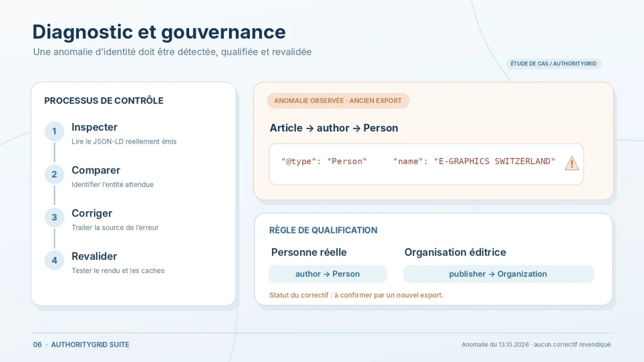The height and width of the screenshot is (362, 644).
Task: Click the warning triangle icon
Action: (572, 163)
